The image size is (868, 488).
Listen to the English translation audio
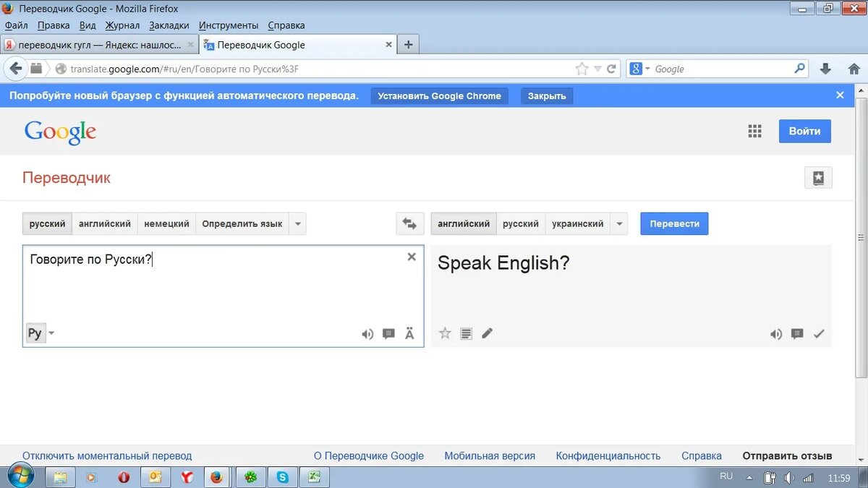[x=776, y=334]
